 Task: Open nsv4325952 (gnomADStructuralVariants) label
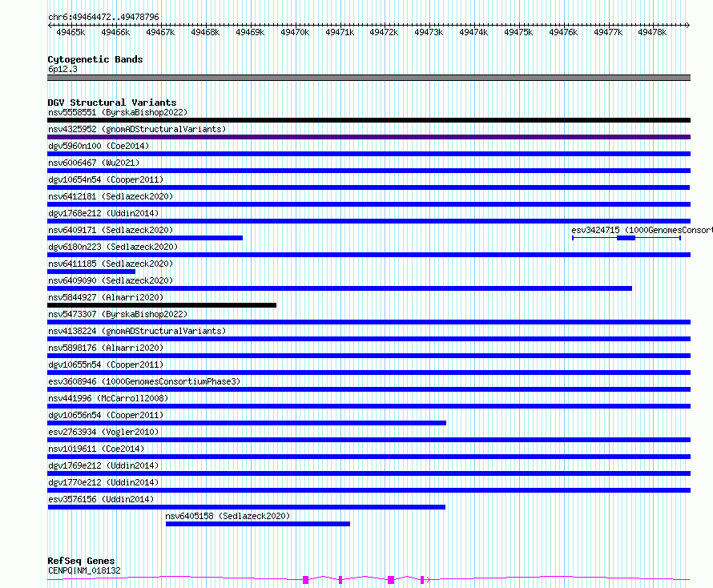(x=137, y=129)
